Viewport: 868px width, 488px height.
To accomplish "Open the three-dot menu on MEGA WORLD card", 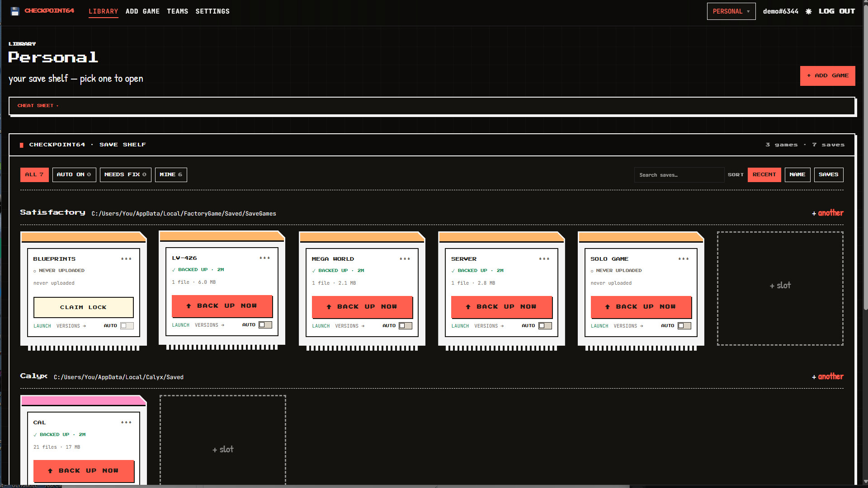I will 405,259.
